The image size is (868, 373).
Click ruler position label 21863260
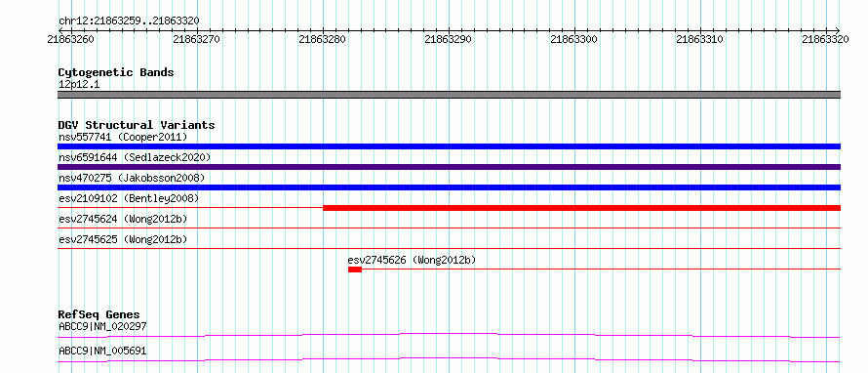70,39
